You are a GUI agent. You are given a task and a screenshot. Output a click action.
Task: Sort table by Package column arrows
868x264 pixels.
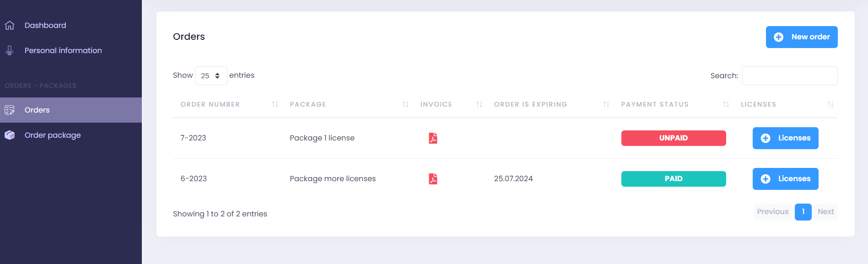(405, 104)
